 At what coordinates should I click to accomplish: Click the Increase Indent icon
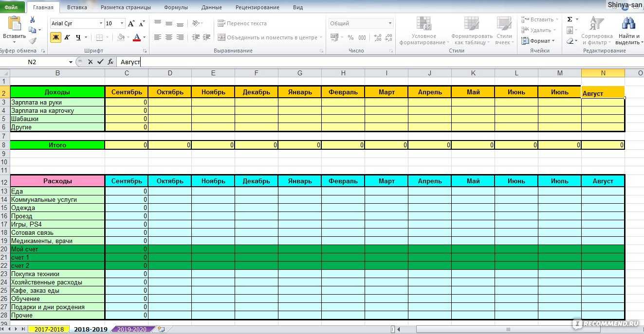click(207, 37)
